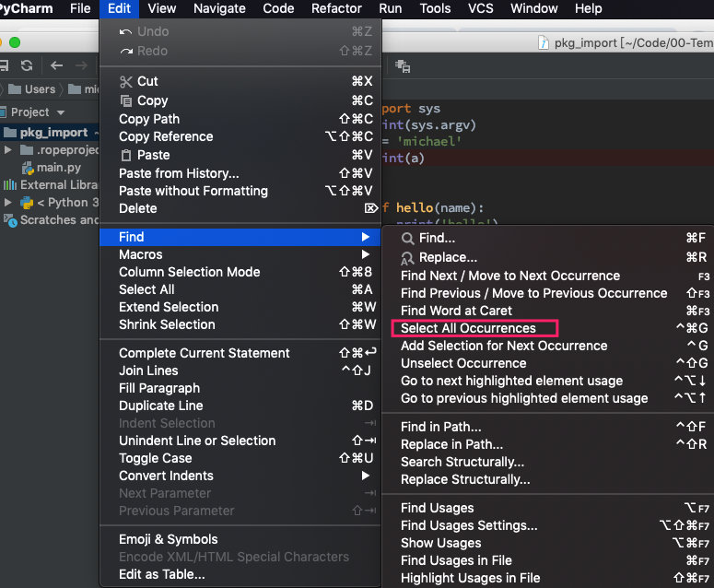This screenshot has width=714, height=588.
Task: Choose Replace Structurally...
Action: pyautogui.click(x=547, y=479)
